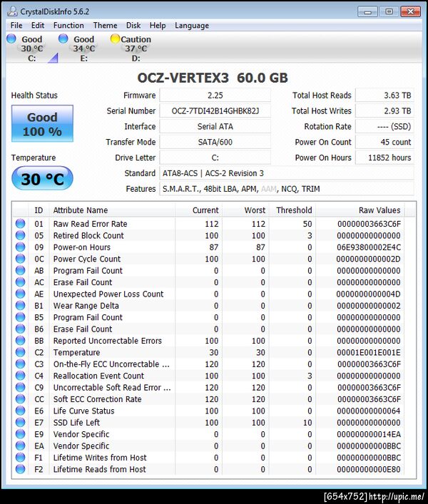The image size is (428, 504).
Task: Click status icon for Uncorrectable Soft Read Error
Action: coord(20,387)
